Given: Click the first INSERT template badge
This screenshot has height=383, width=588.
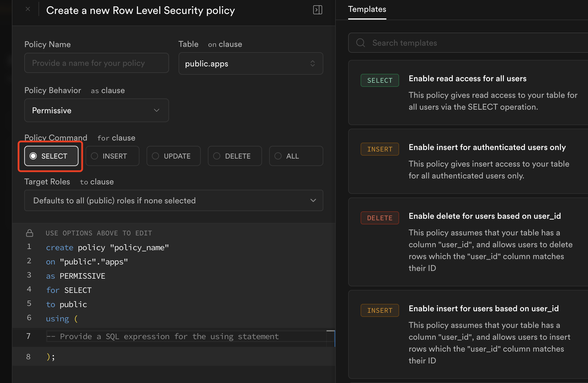Looking at the screenshot, I should [x=380, y=149].
